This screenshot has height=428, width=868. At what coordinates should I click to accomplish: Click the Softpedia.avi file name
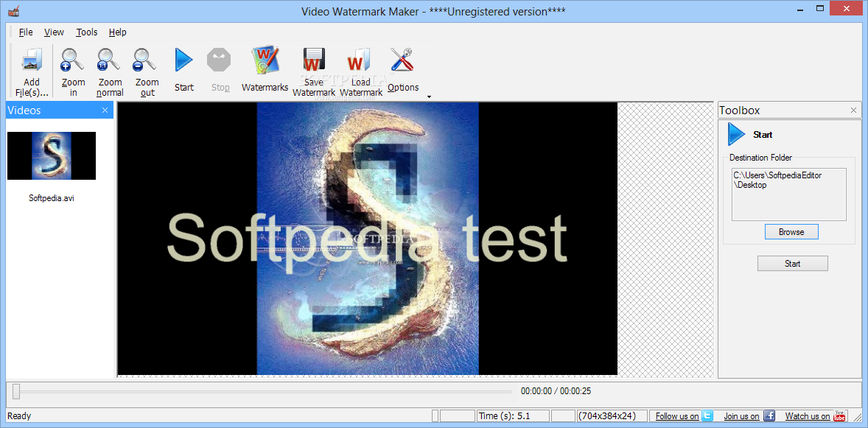tap(52, 197)
